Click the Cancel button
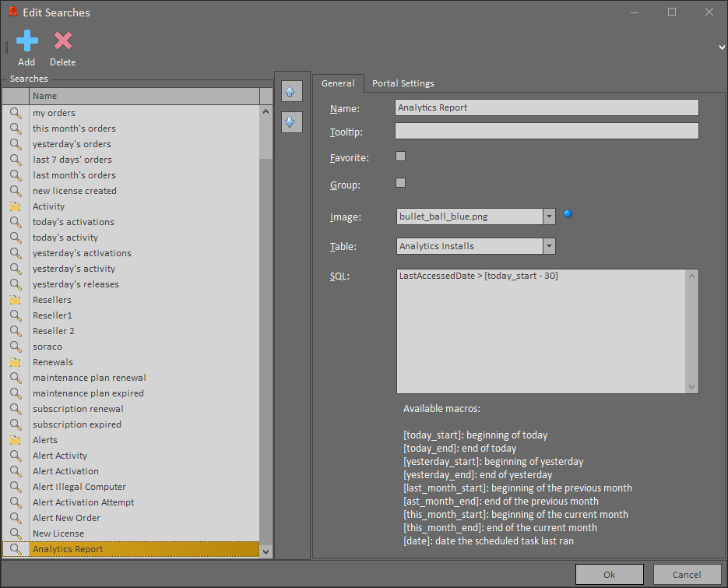728x588 pixels. [686, 575]
